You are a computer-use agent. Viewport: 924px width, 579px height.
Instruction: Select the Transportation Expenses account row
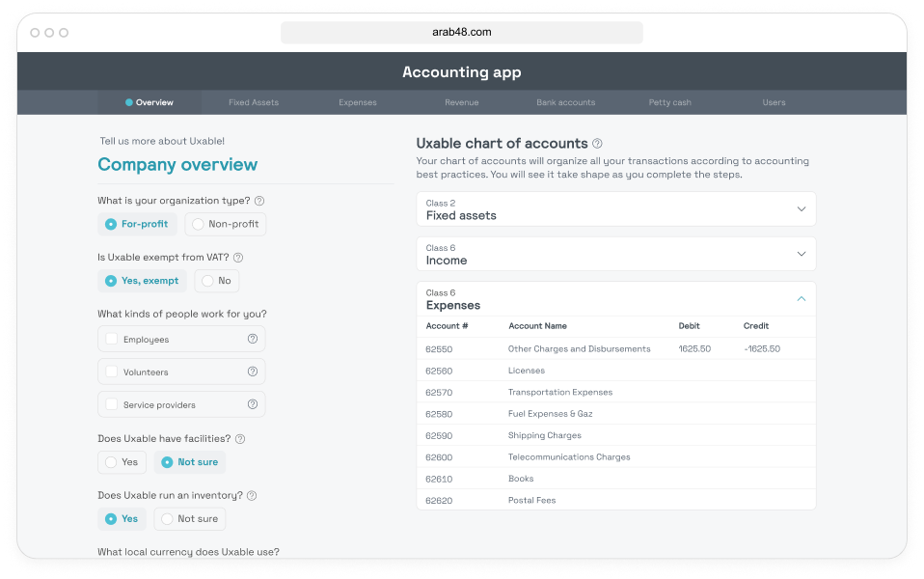[x=559, y=393]
